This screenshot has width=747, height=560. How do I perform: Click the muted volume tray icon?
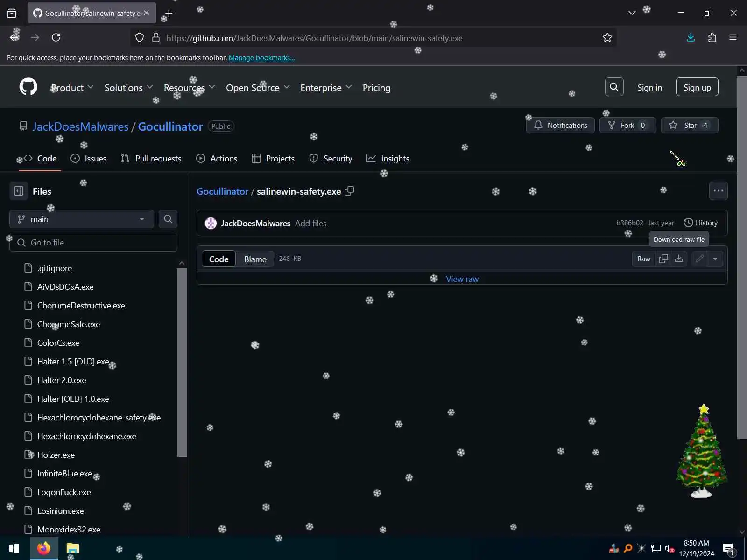point(669,549)
